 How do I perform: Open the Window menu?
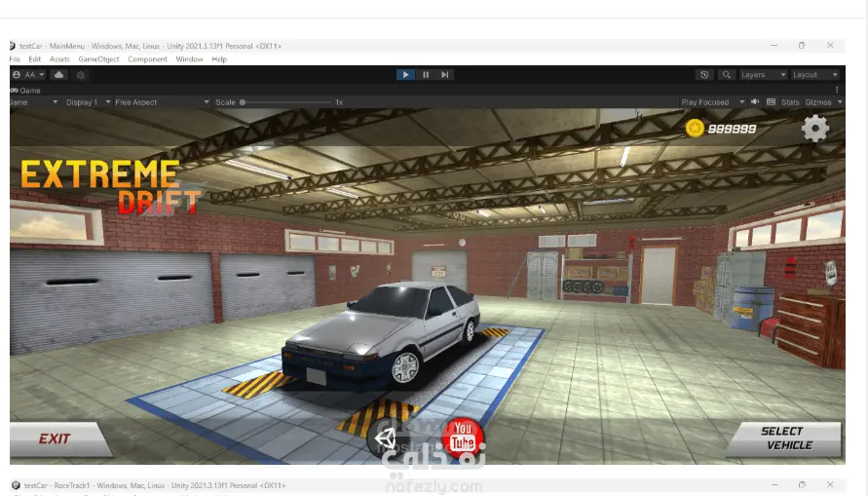tap(189, 59)
